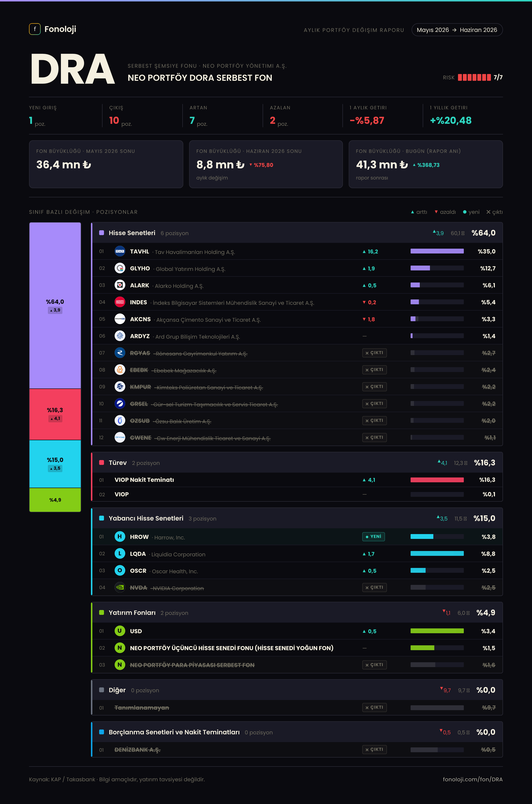This screenshot has width=532, height=804.
Task: Click the ARDYZ company logo
Action: (x=120, y=336)
